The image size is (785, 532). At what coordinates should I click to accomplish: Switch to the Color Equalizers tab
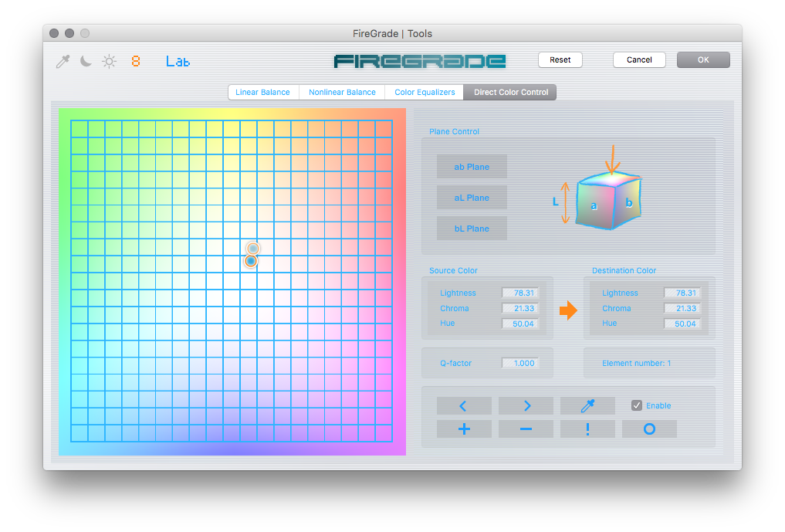tap(425, 92)
